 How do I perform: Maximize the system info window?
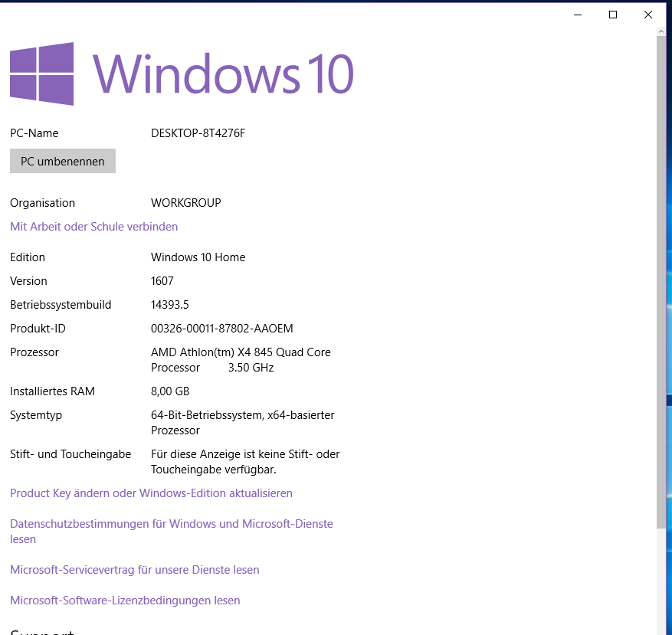[613, 15]
